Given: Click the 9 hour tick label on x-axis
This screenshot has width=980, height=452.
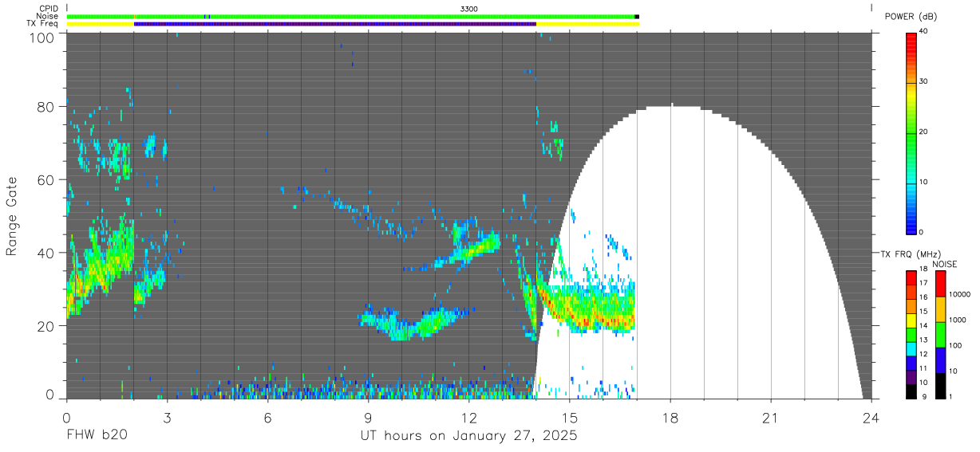Looking at the screenshot, I should coord(368,417).
